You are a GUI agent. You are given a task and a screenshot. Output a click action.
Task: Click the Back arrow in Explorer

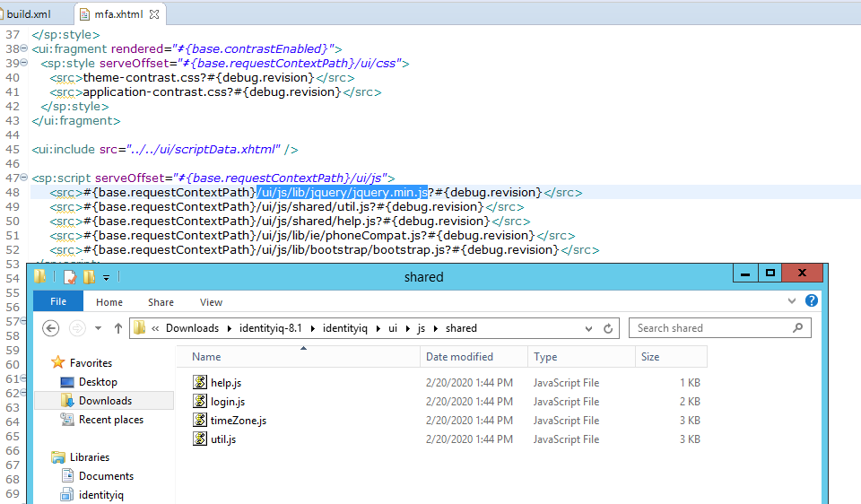coord(50,328)
